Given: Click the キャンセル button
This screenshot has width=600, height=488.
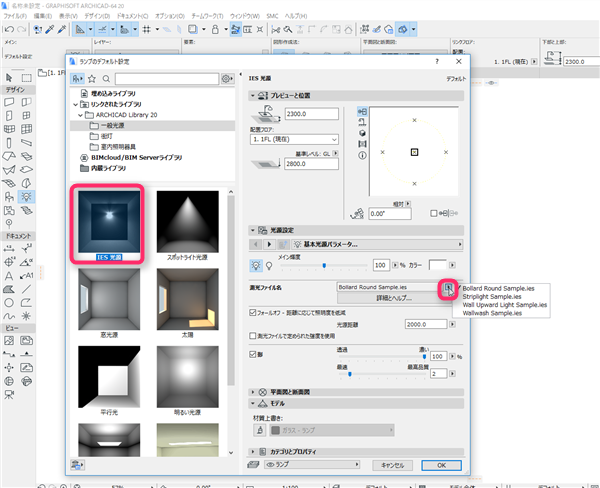Looking at the screenshot, I should pyautogui.click(x=393, y=465).
